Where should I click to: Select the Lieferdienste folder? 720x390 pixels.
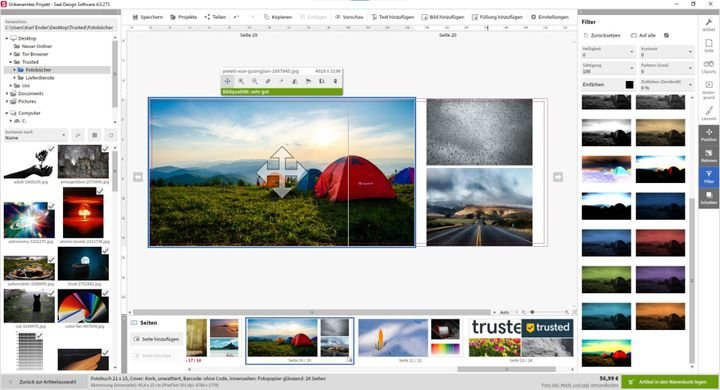pyautogui.click(x=39, y=78)
